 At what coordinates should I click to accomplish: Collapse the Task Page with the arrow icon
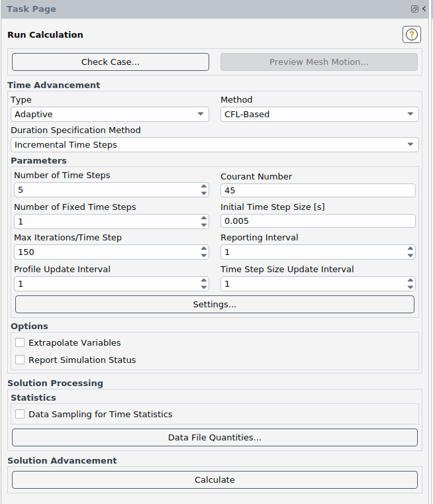(424, 9)
